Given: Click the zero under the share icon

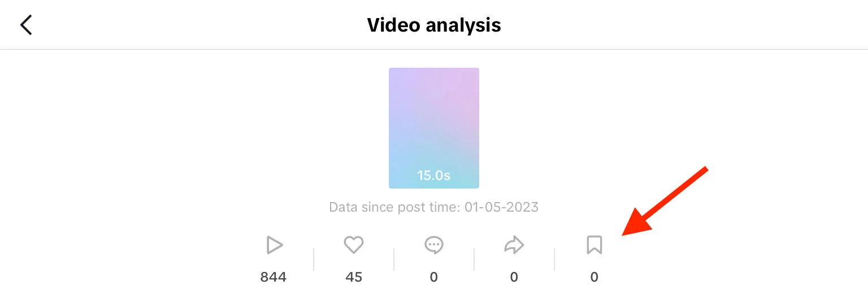Looking at the screenshot, I should coord(514,277).
